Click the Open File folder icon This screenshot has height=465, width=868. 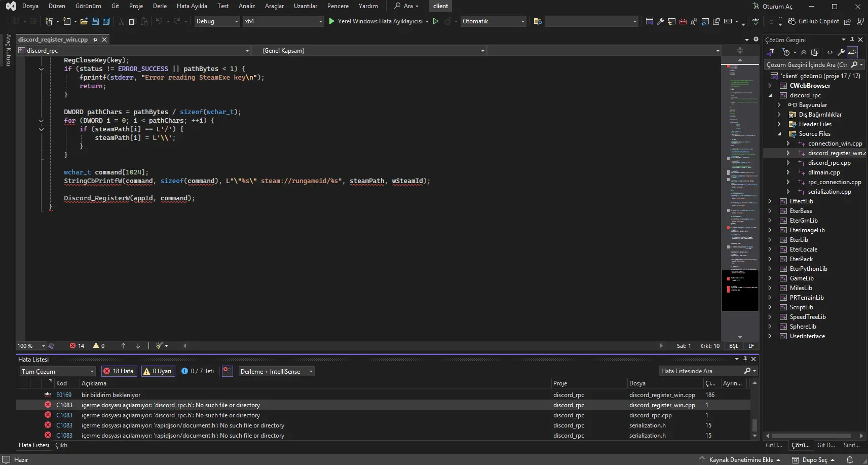click(x=84, y=21)
